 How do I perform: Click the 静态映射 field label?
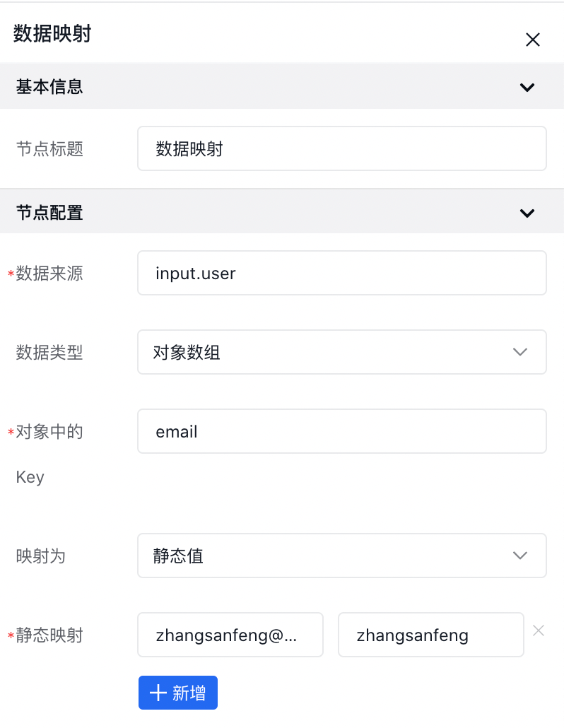click(49, 635)
